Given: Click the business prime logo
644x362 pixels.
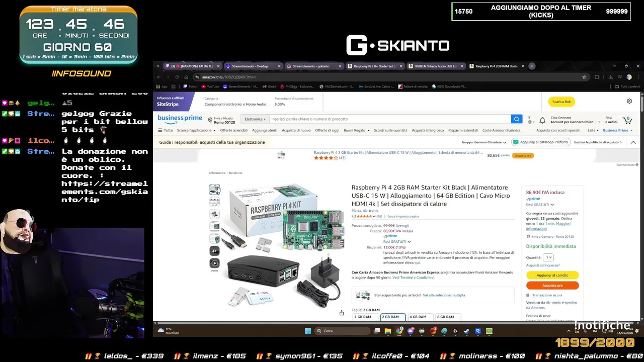Looking at the screenshot, I should pyautogui.click(x=180, y=119).
